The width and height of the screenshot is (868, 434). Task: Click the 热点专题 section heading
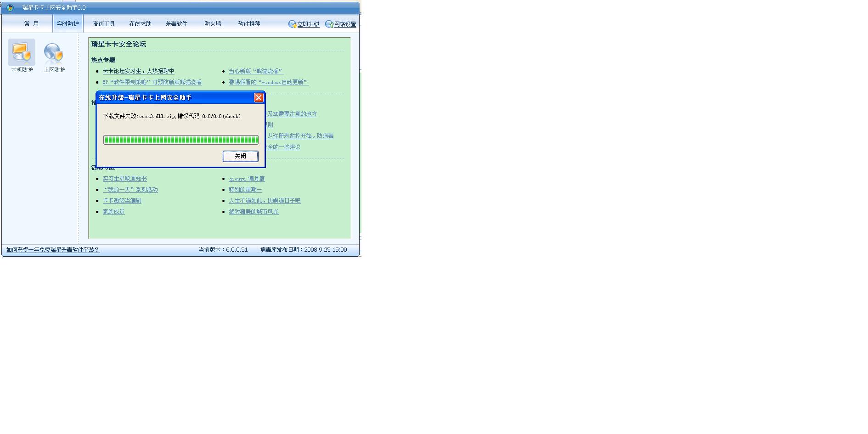coord(103,60)
